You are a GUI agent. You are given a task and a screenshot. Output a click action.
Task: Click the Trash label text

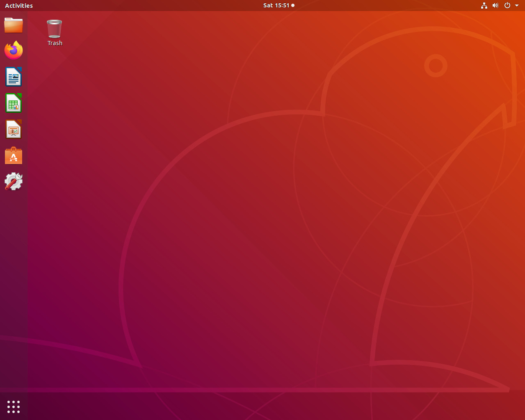55,43
